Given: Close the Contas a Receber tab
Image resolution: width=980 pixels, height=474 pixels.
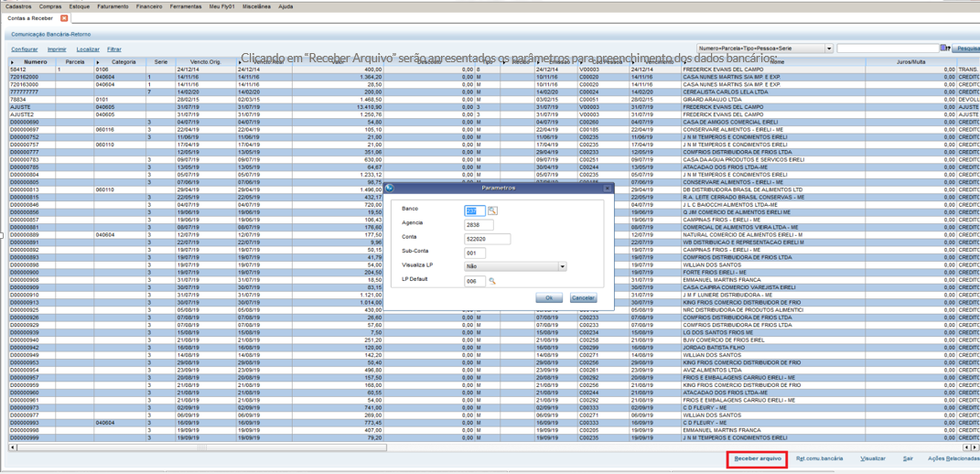Looking at the screenshot, I should click(x=64, y=18).
